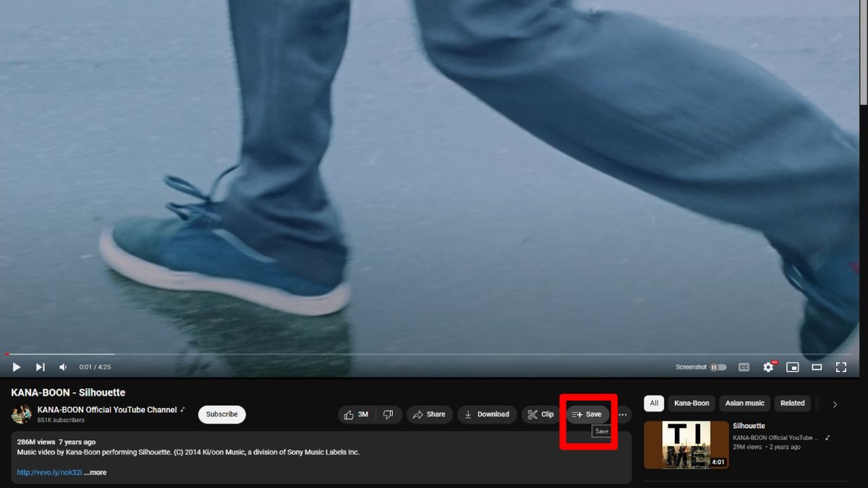Expand the description with ...more
868x488 pixels.
[96, 471]
